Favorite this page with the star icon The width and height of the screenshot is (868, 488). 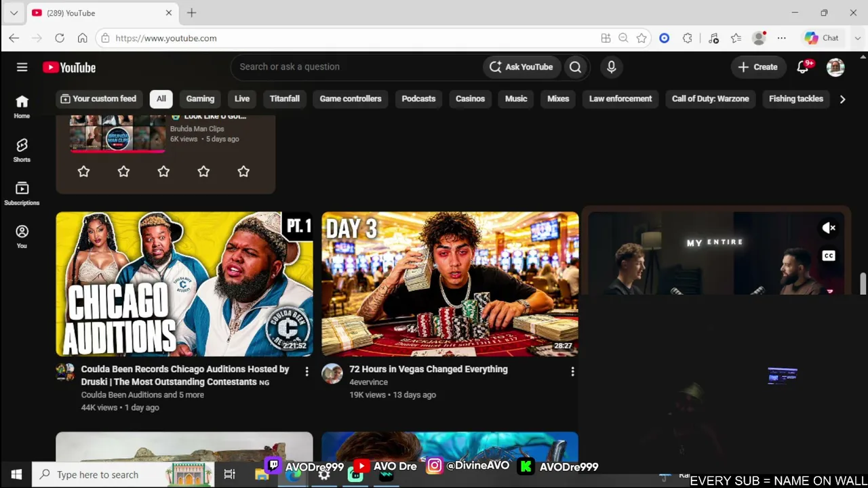pos(642,38)
